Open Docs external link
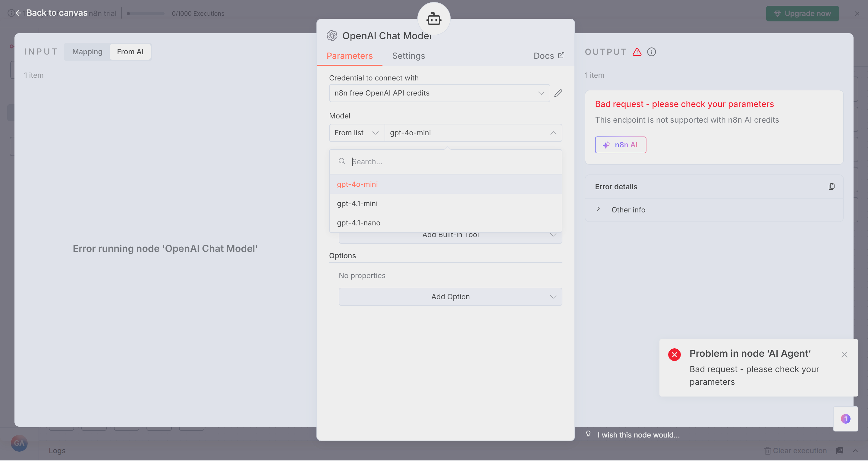 pyautogui.click(x=549, y=56)
